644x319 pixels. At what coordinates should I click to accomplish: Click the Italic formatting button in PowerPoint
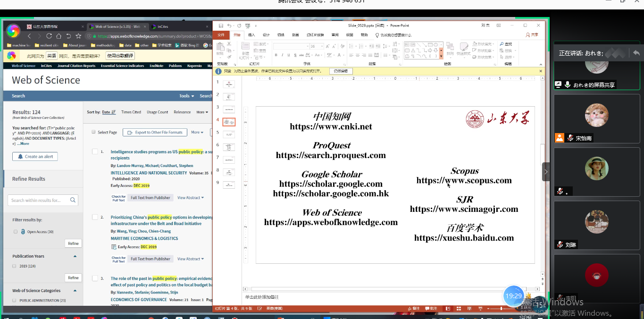pos(282,55)
